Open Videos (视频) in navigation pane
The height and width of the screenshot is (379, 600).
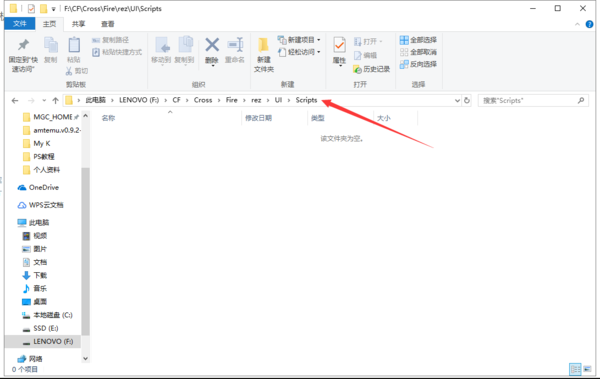34,236
